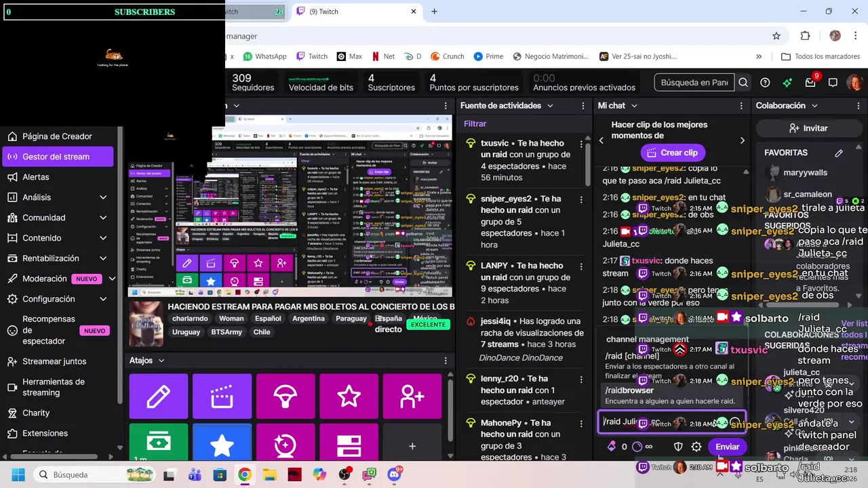
Task: Click the Crear clip button
Action: click(x=672, y=152)
